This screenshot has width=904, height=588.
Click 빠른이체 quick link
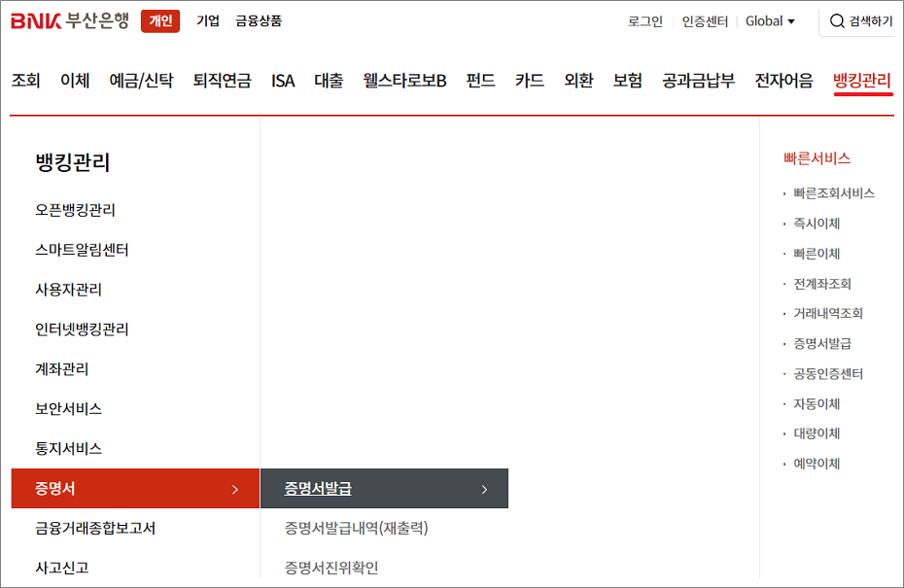(817, 254)
